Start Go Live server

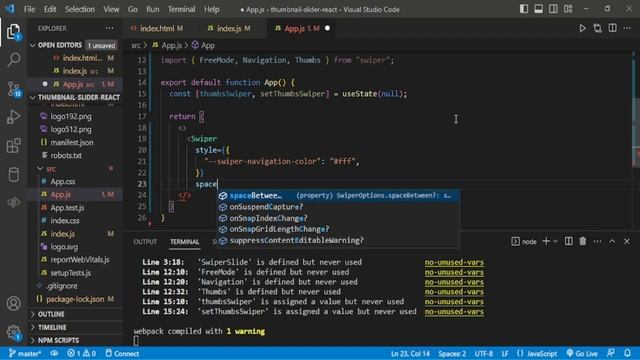582,353
